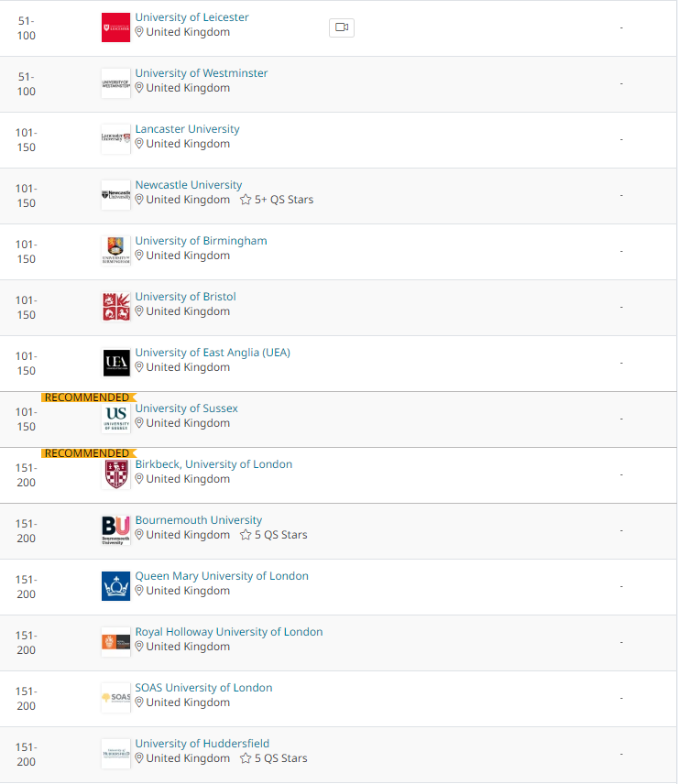The width and height of the screenshot is (678, 784).
Task: Click the Newcastle University logo thumbnail
Action: click(x=115, y=195)
